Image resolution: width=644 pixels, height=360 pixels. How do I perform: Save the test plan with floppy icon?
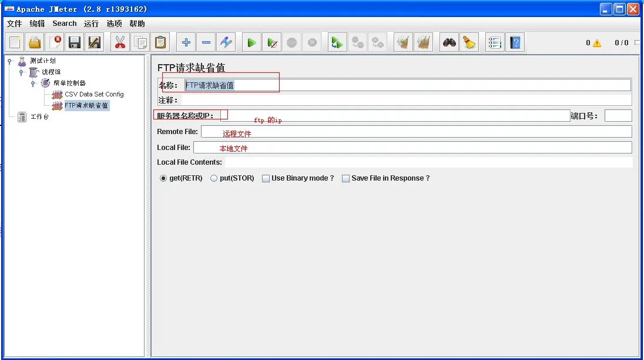(75, 42)
